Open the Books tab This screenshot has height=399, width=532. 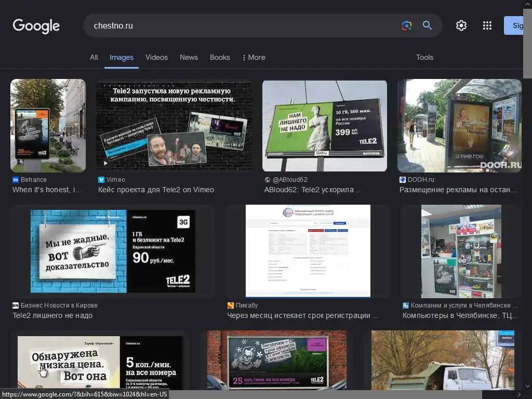click(x=220, y=57)
